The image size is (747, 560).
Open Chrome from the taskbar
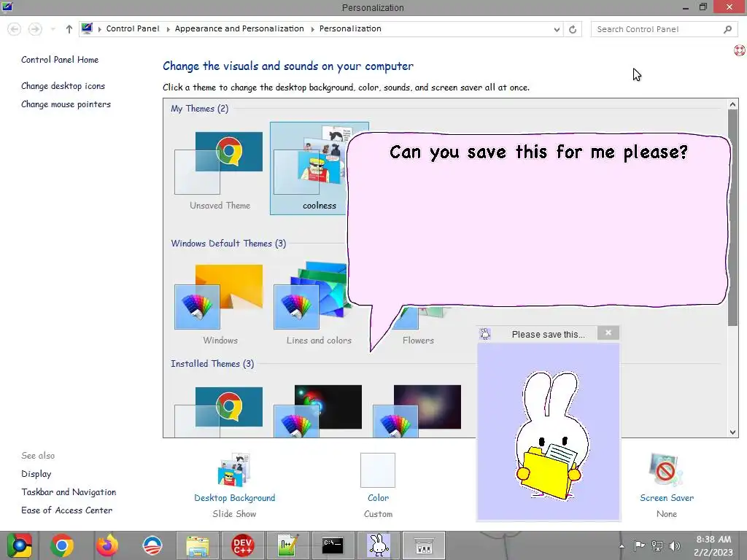pyautogui.click(x=62, y=545)
